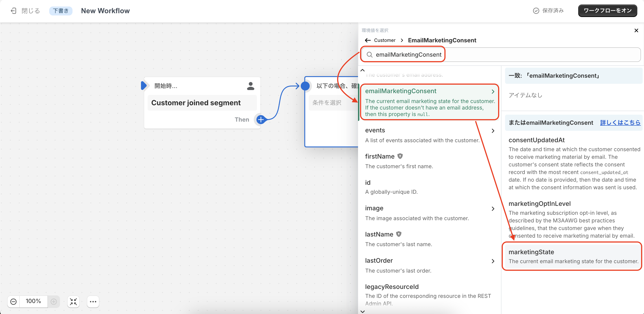644x314 pixels.
Task: Click the fit-to-screen collapse arrows icon
Action: click(x=73, y=301)
